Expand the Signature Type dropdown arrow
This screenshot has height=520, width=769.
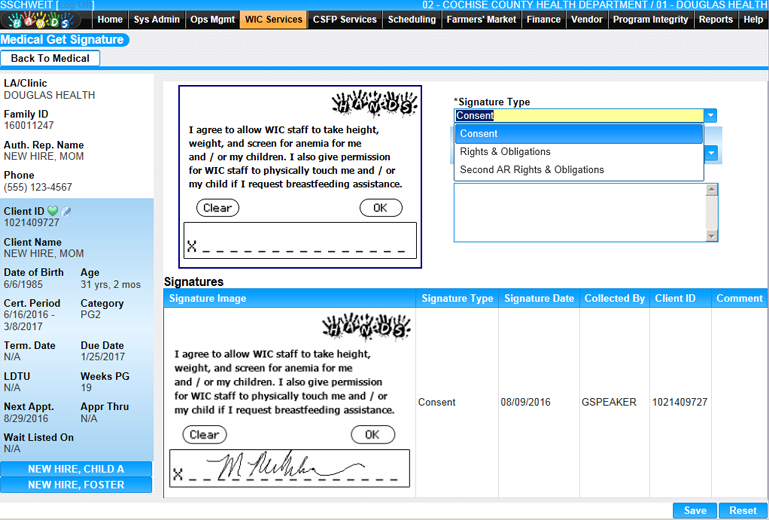pos(710,116)
